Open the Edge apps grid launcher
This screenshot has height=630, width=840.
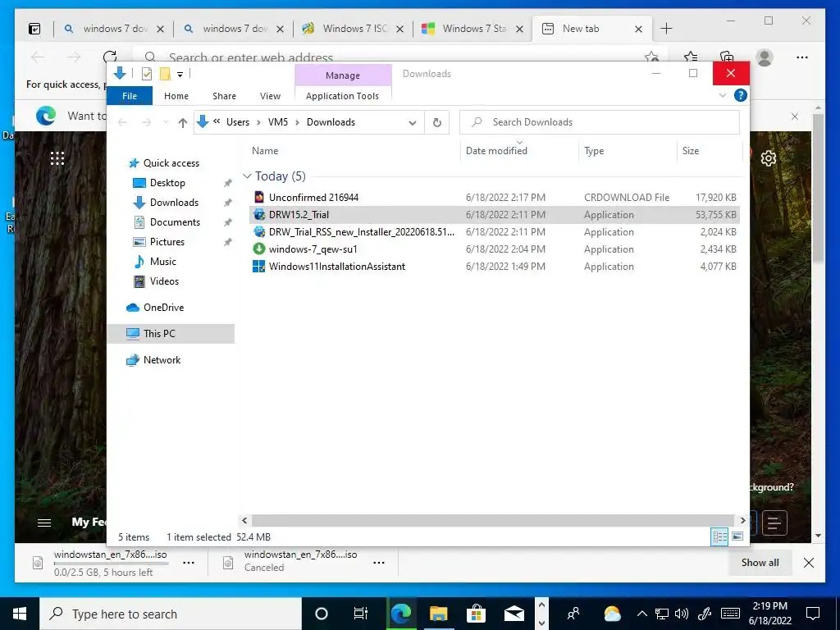click(57, 158)
